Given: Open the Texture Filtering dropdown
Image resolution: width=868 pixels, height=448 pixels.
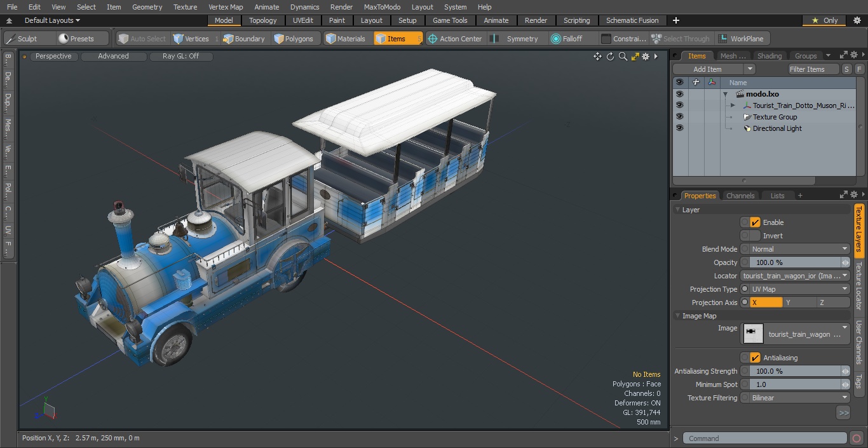Looking at the screenshot, I should [799, 398].
